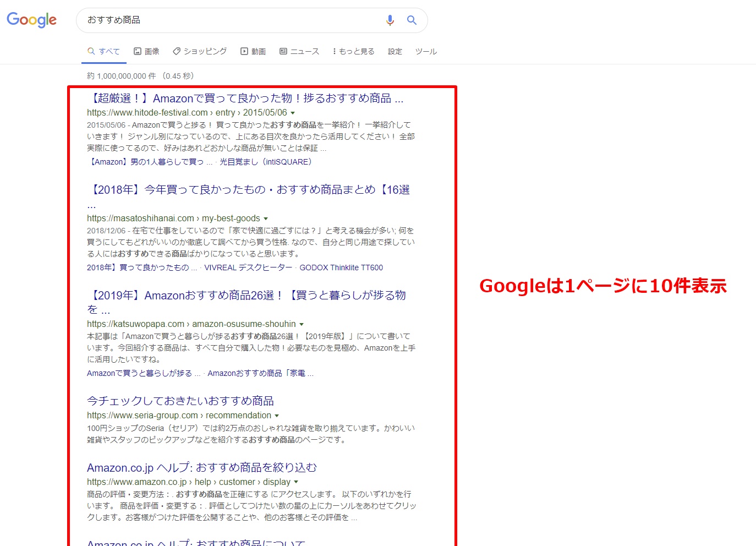Click snippet starting 本記事は「Amazonで買うと暮らしが捗る

(x=251, y=348)
